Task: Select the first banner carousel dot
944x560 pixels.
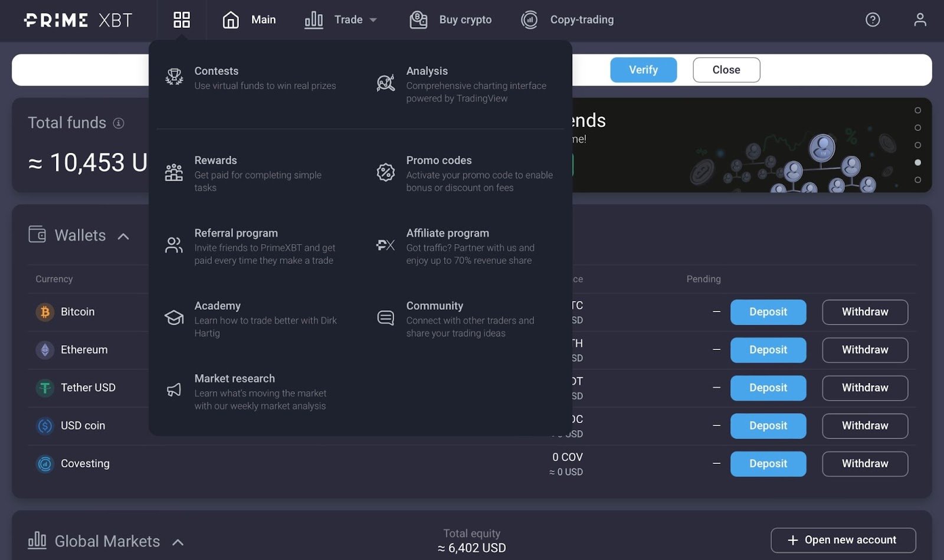Action: (x=917, y=110)
